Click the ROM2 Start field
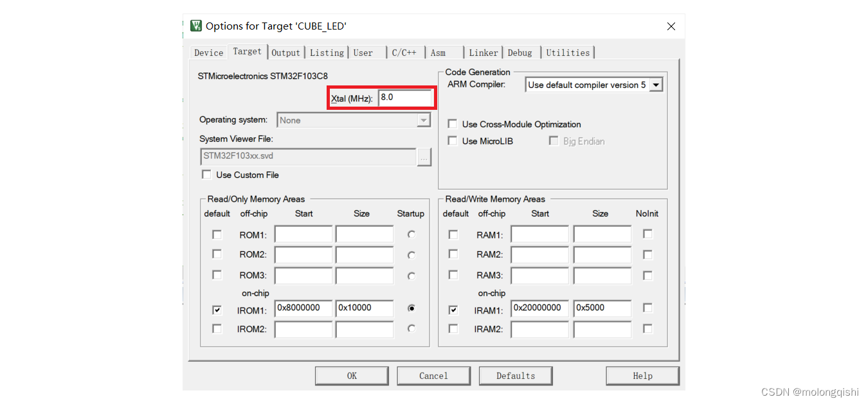This screenshot has height=404, width=868. pyautogui.click(x=303, y=254)
